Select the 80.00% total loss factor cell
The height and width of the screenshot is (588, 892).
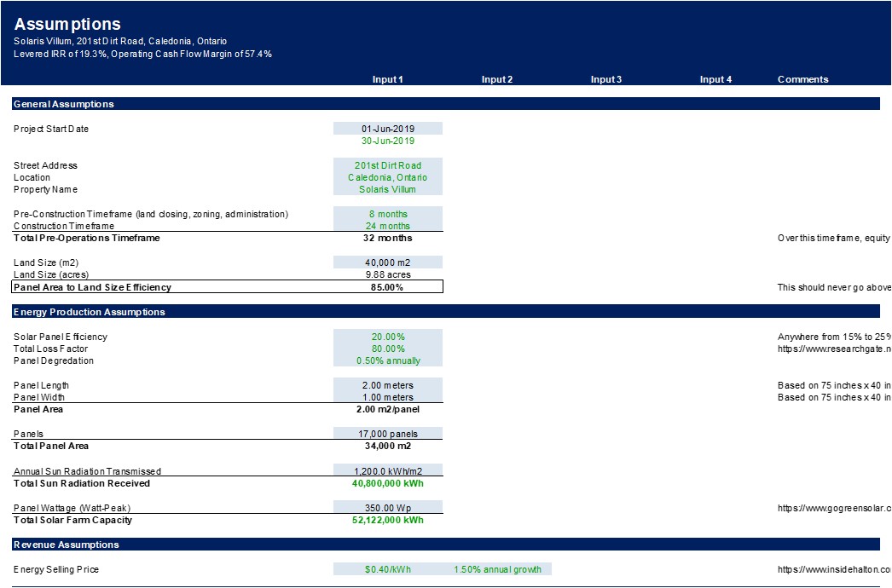[x=388, y=349]
